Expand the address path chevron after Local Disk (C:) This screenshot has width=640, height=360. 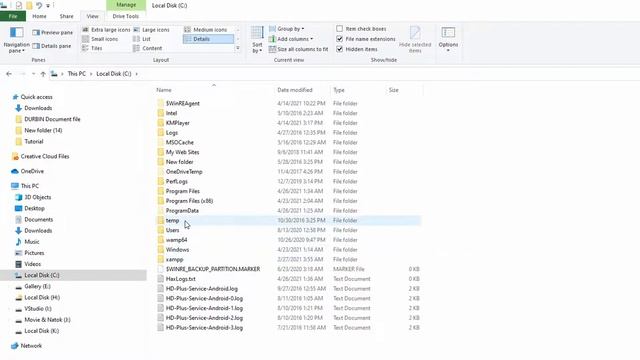[x=137, y=74]
